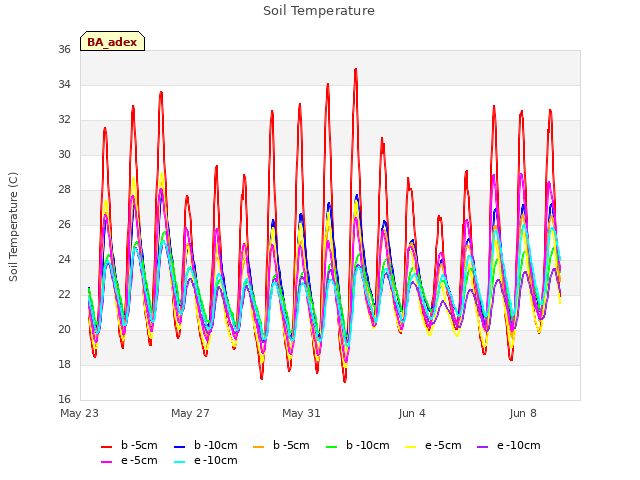Click the May 31 x-axis label

pyautogui.click(x=301, y=413)
